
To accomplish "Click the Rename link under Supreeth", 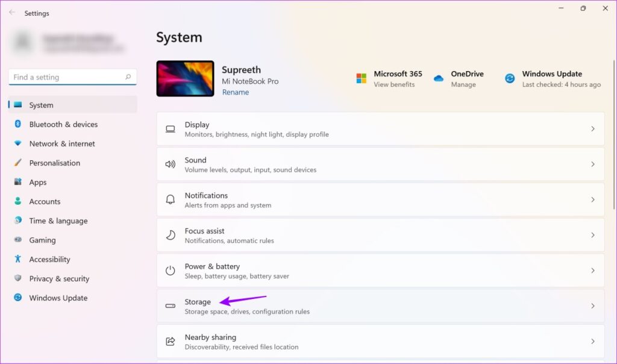I will 236,92.
